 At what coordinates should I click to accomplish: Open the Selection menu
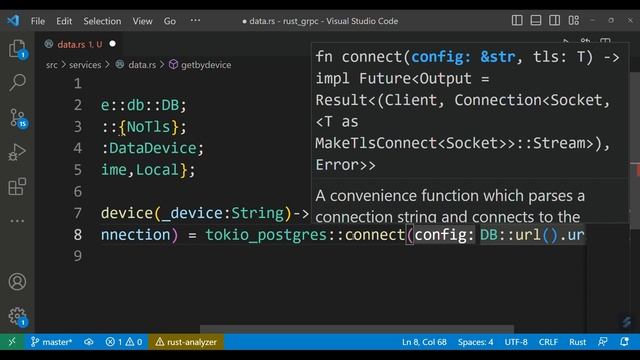(x=102, y=21)
